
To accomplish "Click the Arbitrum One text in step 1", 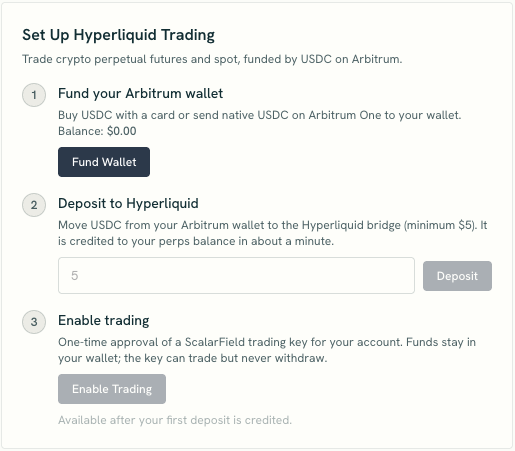I will 345,115.
